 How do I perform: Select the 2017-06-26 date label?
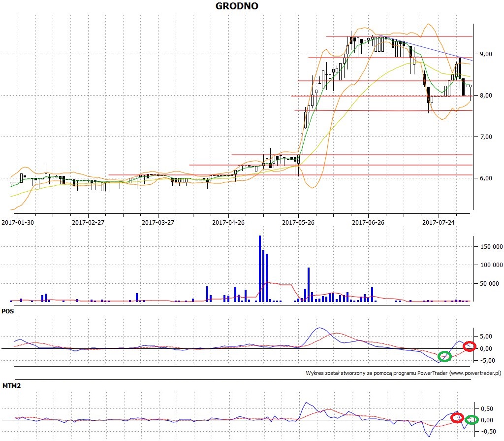point(368,222)
